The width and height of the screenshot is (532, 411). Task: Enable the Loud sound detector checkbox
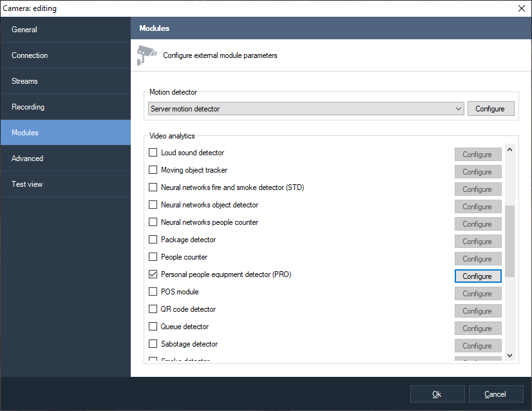153,153
